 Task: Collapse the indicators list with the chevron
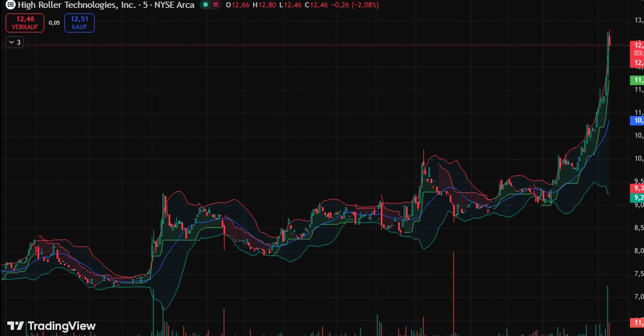point(12,42)
